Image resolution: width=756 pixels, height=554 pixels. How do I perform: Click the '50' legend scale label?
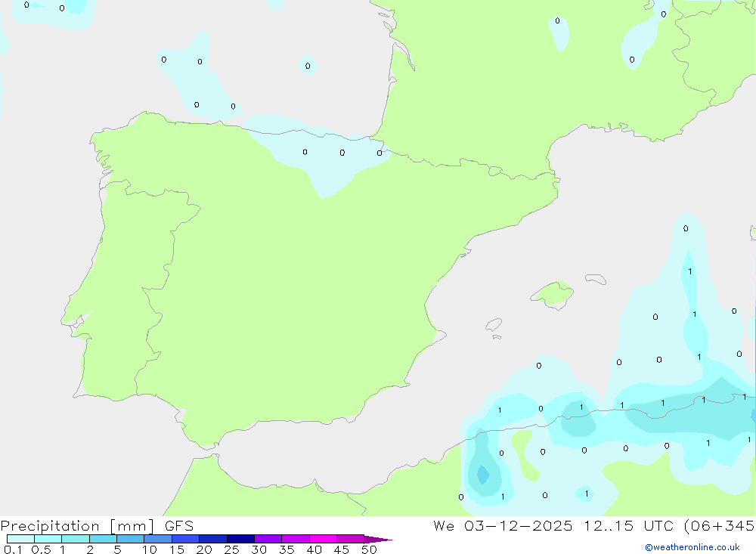point(369,549)
